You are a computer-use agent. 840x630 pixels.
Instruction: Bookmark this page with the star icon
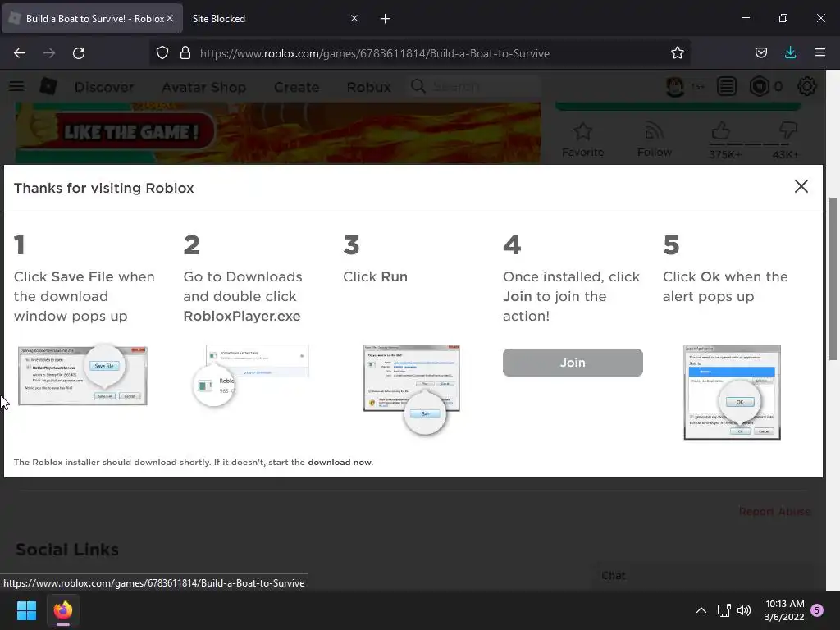tap(677, 53)
